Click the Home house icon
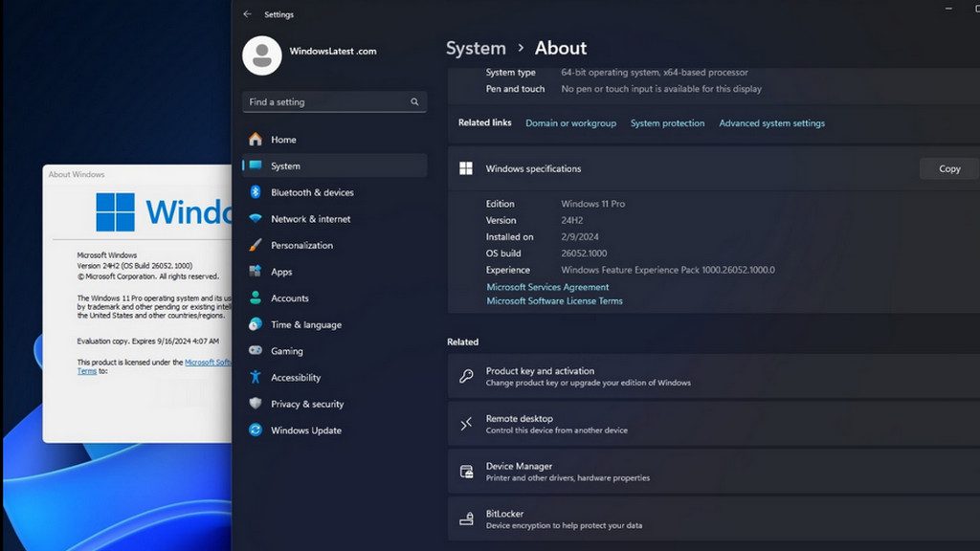This screenshot has width=980, height=551. pos(255,139)
